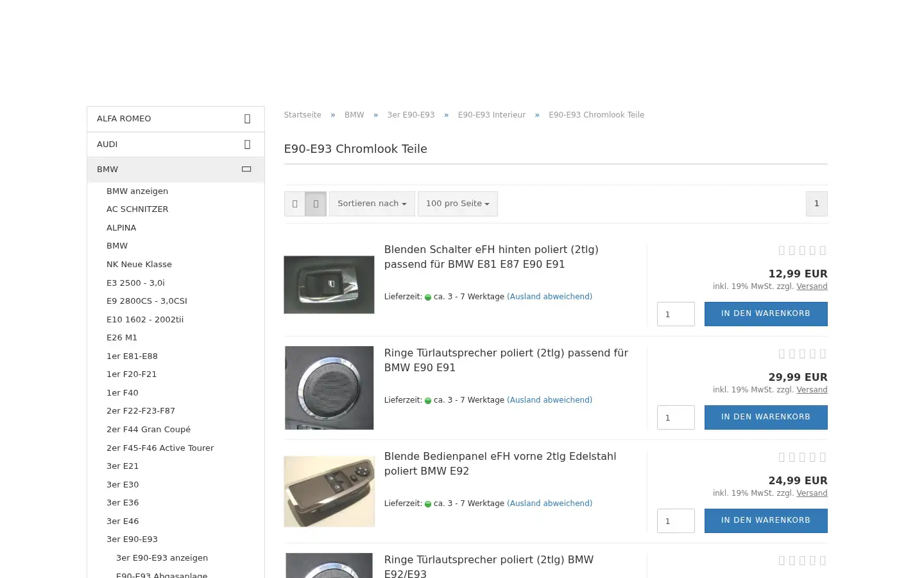Screen dimensions: 924x578
Task: Open Ringe Türlautsprecher BMW E92/E93 title
Action: [489, 566]
